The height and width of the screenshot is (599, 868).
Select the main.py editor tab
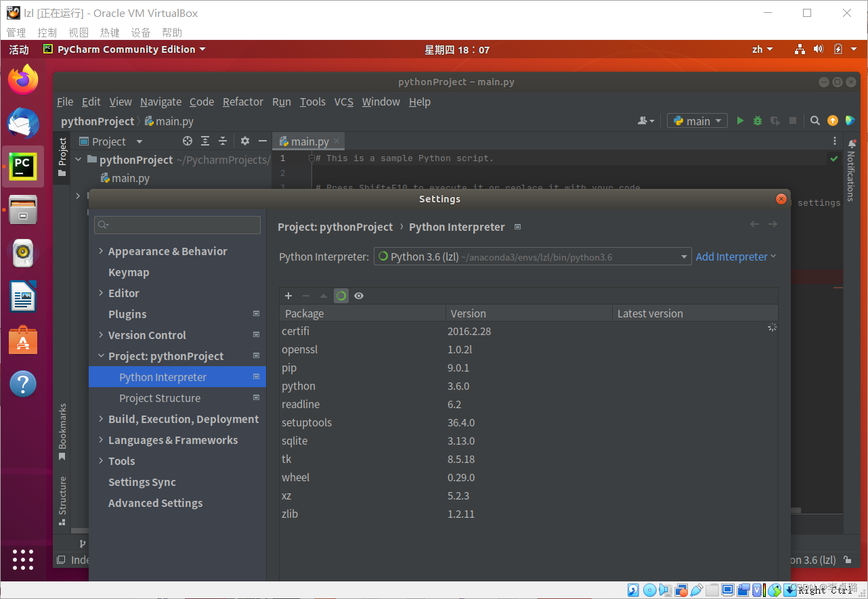(x=309, y=141)
